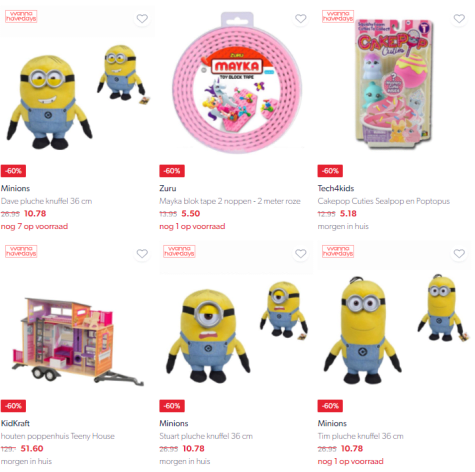Toggle wishlist heart on Cakepop Cuties product

[x=459, y=19]
